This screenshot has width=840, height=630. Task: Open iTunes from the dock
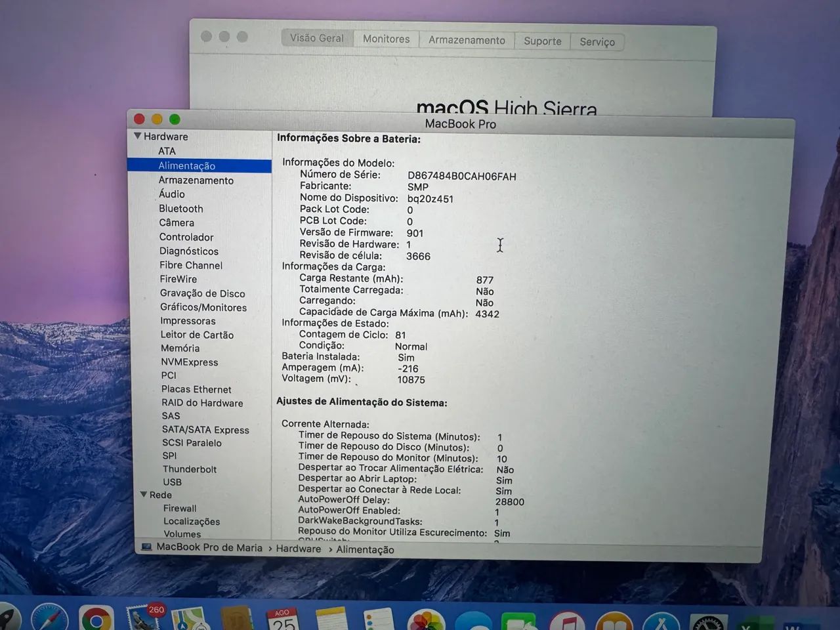[567, 621]
